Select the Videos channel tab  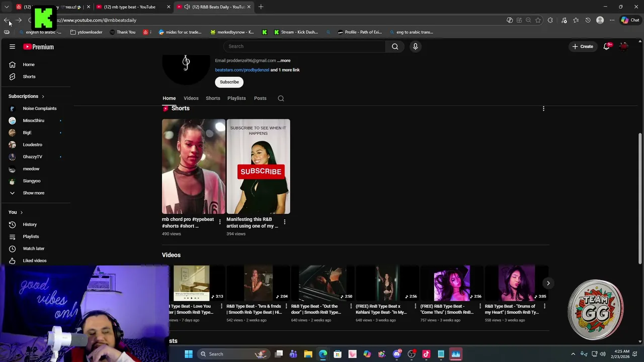point(191,99)
